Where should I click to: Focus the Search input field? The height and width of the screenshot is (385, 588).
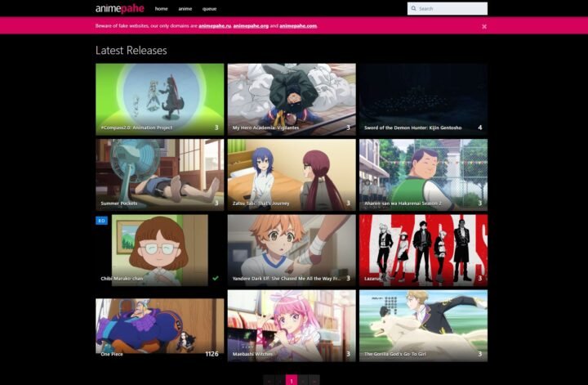click(448, 8)
